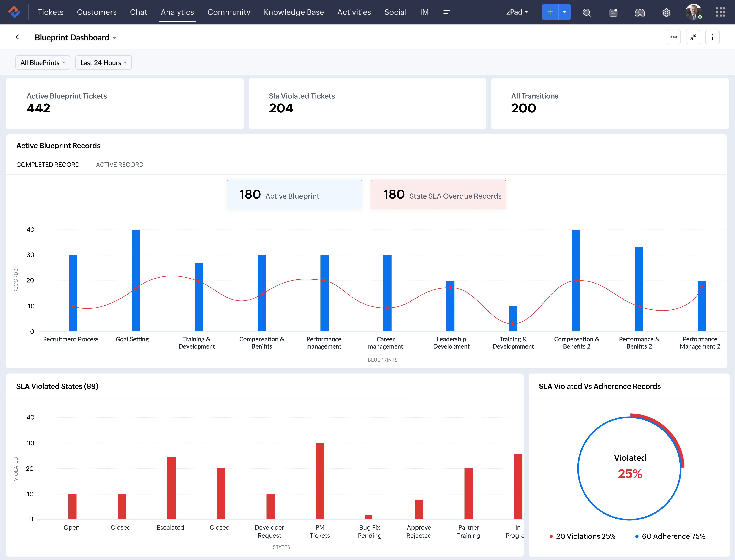Click the Blueprint Dashboard back arrow
735x560 pixels.
[x=18, y=37]
